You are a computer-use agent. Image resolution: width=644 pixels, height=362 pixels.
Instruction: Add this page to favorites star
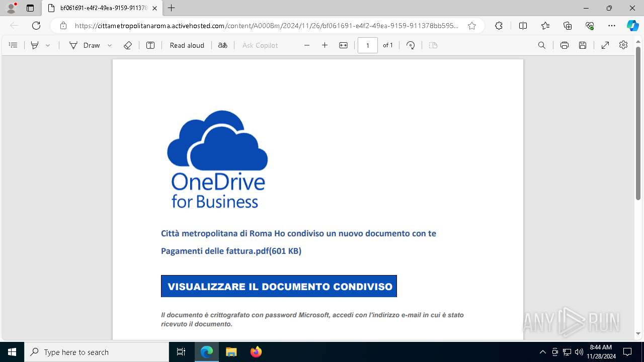472,26
